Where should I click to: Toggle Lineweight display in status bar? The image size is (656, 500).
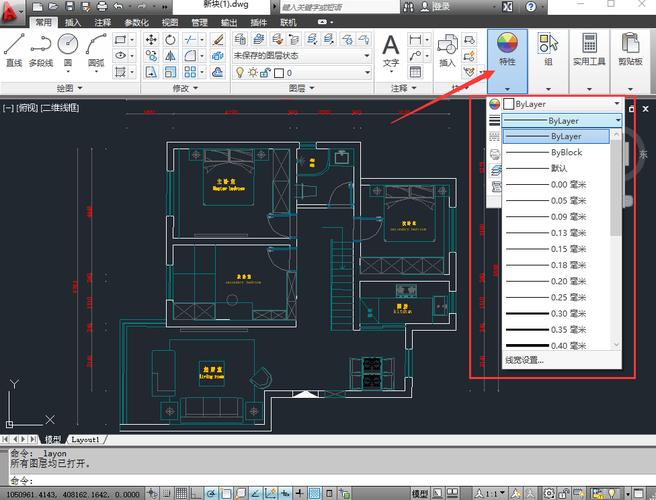(x=300, y=493)
